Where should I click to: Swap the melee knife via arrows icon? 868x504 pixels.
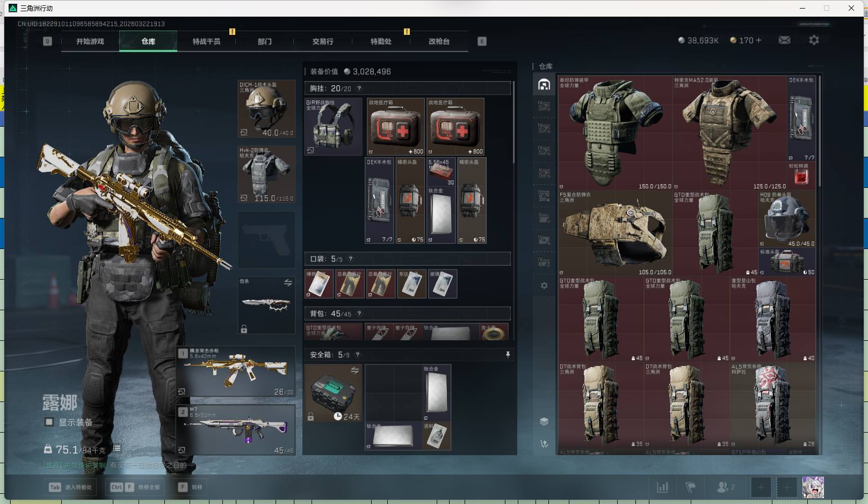[288, 282]
